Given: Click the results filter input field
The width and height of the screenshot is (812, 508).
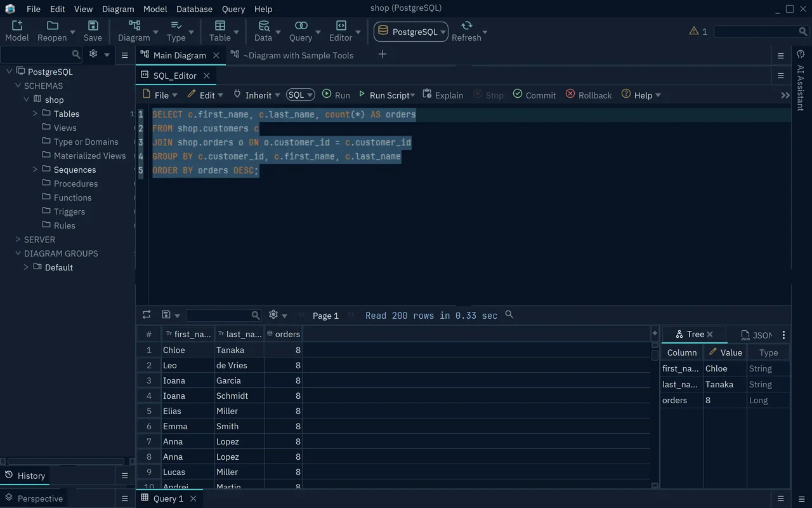Looking at the screenshot, I should (223, 315).
